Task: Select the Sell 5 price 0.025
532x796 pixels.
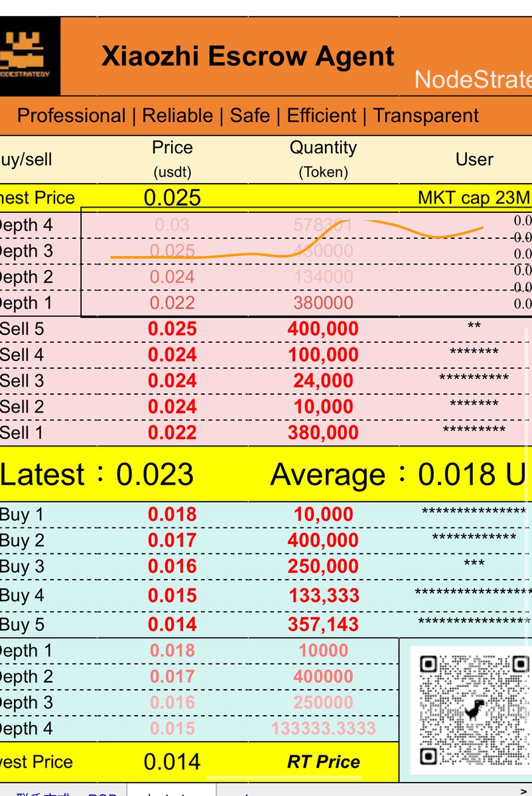Action: (x=172, y=329)
